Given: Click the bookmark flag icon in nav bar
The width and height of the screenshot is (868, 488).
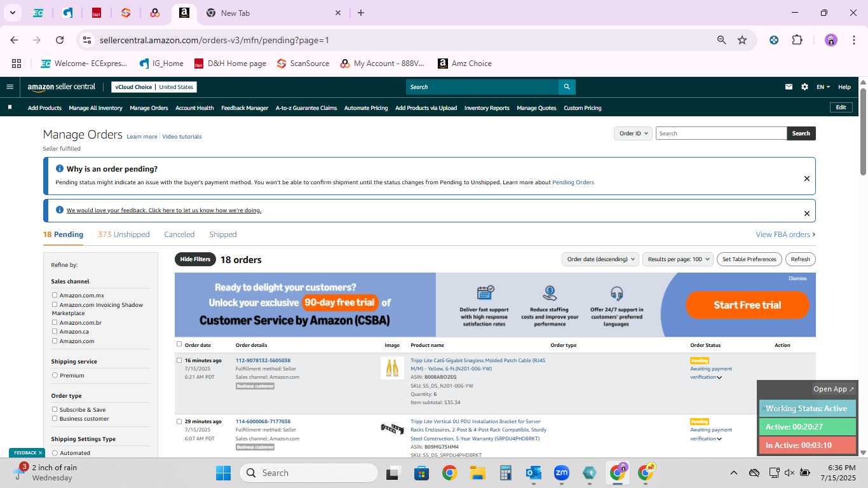Looking at the screenshot, I should click(x=10, y=107).
